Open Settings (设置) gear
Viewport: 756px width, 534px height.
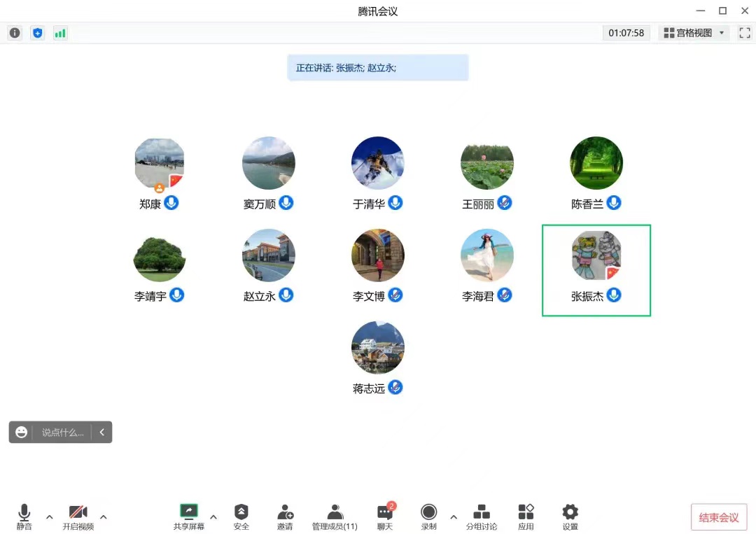(570, 517)
